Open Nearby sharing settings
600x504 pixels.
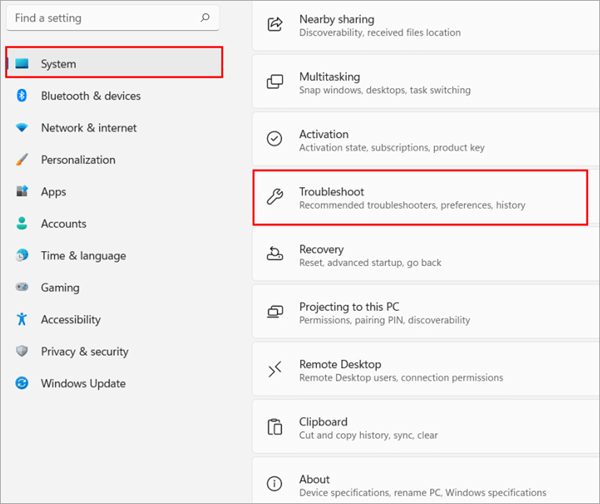pos(420,26)
